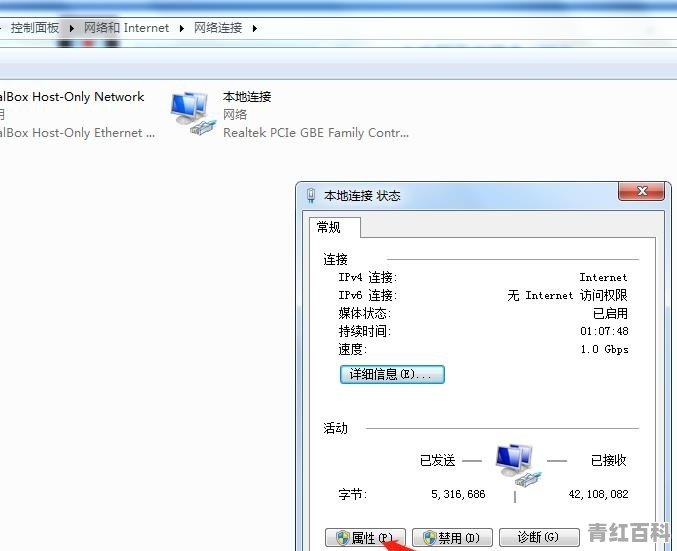The height and width of the screenshot is (551, 677).
Task: Click the 5,316,686 bytes sent value
Action: (x=458, y=494)
